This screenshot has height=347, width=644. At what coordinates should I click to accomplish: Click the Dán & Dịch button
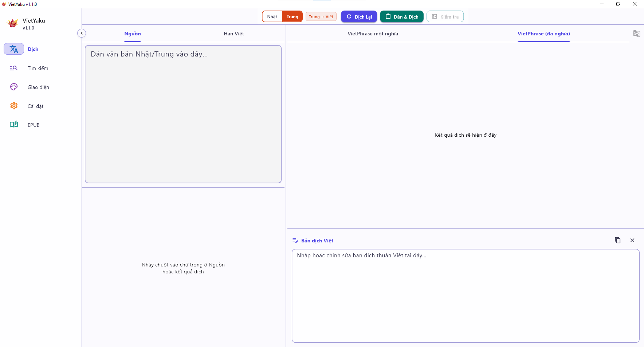click(402, 17)
